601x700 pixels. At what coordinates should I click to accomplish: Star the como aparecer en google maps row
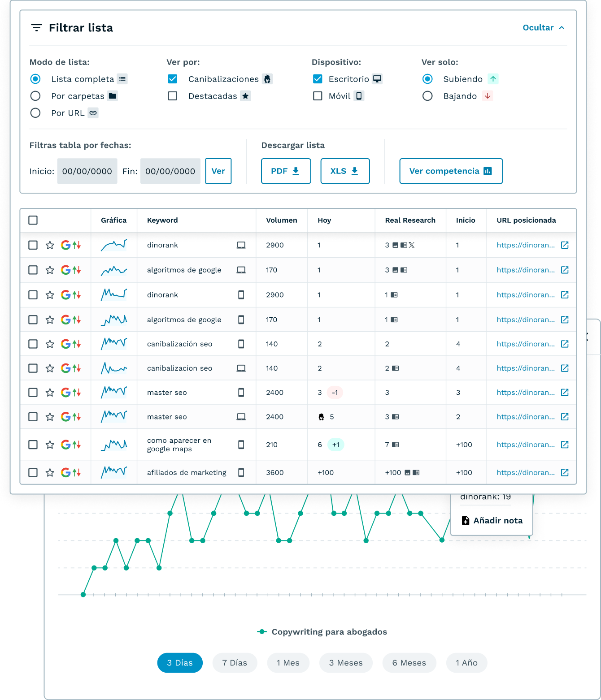coord(50,445)
